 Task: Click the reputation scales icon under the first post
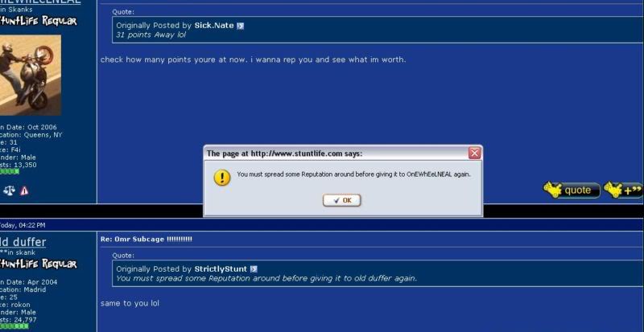[9, 191]
